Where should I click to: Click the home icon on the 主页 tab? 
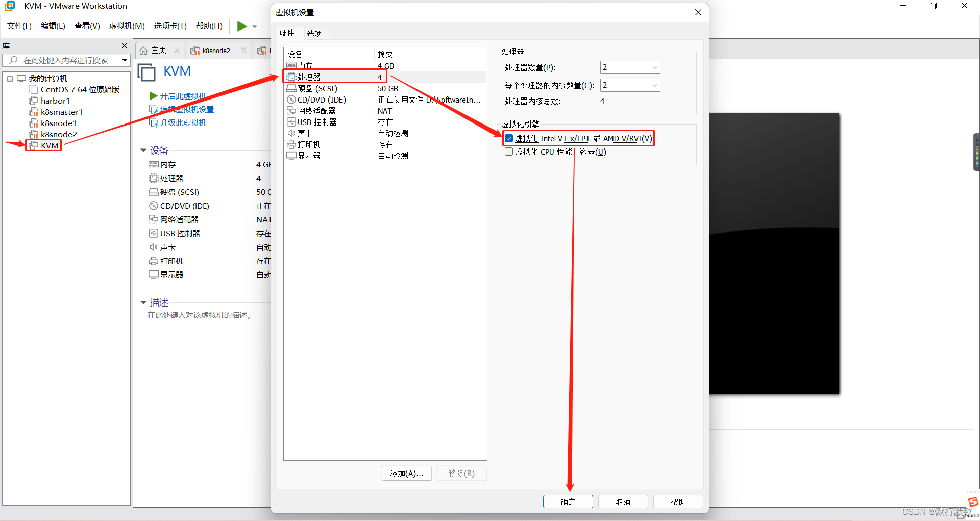point(143,51)
